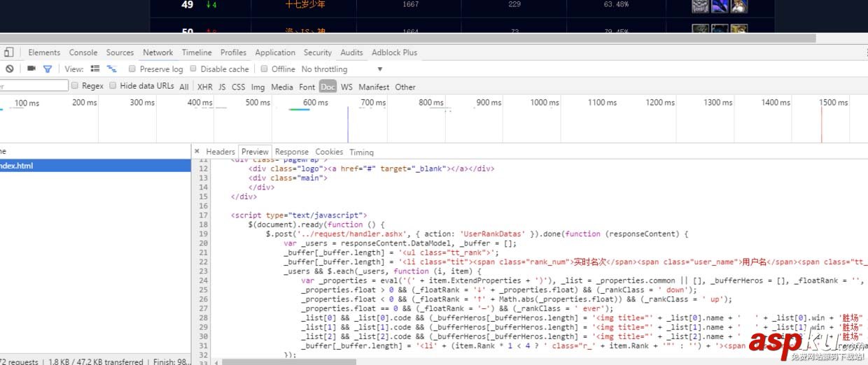The width and height of the screenshot is (868, 365).
Task: Toggle screenshot capture camera icon
Action: 31,69
